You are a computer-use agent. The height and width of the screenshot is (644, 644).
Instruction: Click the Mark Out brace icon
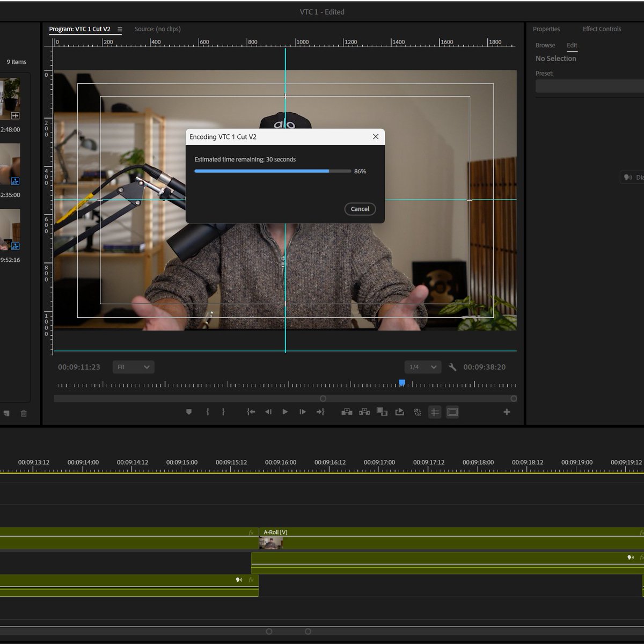[223, 412]
